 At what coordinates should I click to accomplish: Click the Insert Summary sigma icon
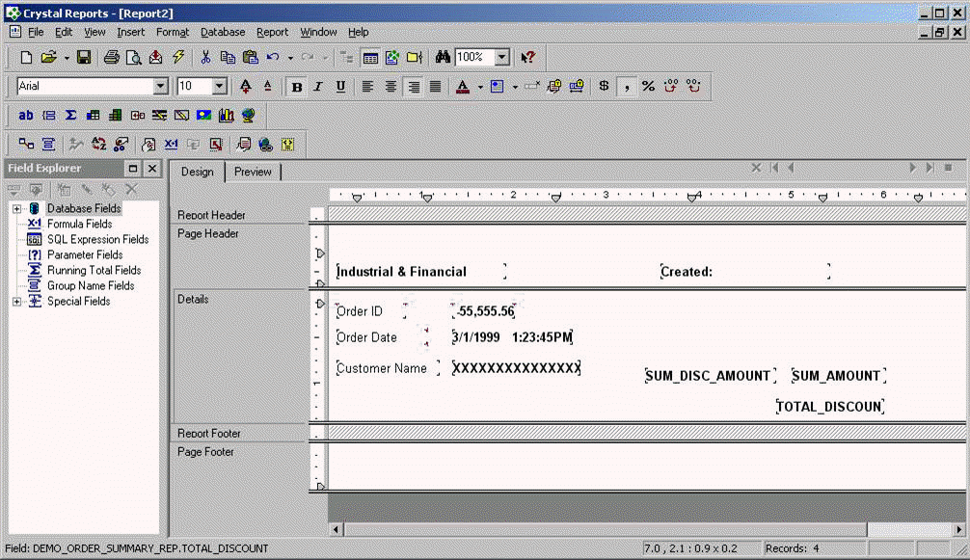(70, 116)
